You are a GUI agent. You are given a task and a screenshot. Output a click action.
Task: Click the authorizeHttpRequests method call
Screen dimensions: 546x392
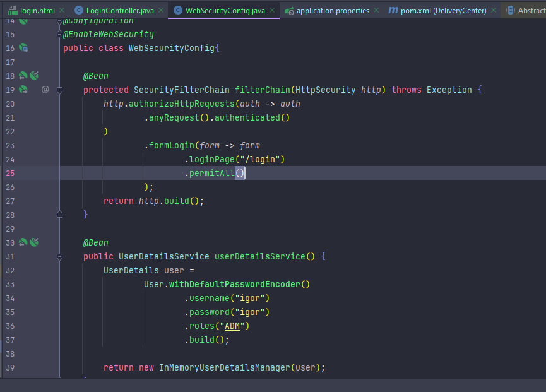pyautogui.click(x=181, y=104)
